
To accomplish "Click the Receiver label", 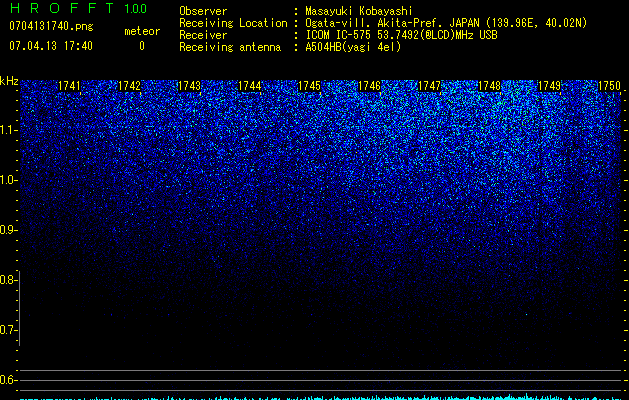I will pos(203,35).
